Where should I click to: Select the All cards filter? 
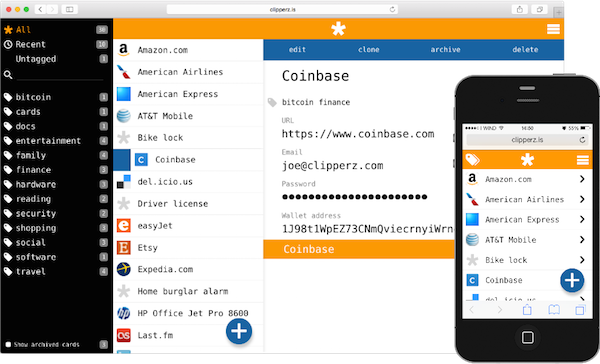pyautogui.click(x=56, y=29)
